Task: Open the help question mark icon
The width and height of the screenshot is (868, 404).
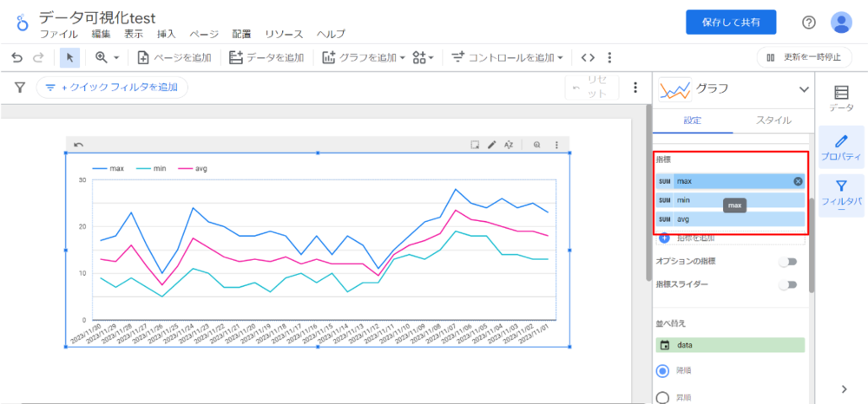Action: click(809, 22)
